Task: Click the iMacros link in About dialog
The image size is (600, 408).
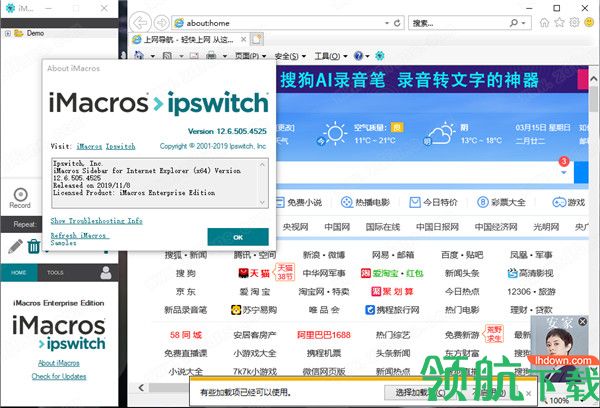Action: click(x=89, y=146)
